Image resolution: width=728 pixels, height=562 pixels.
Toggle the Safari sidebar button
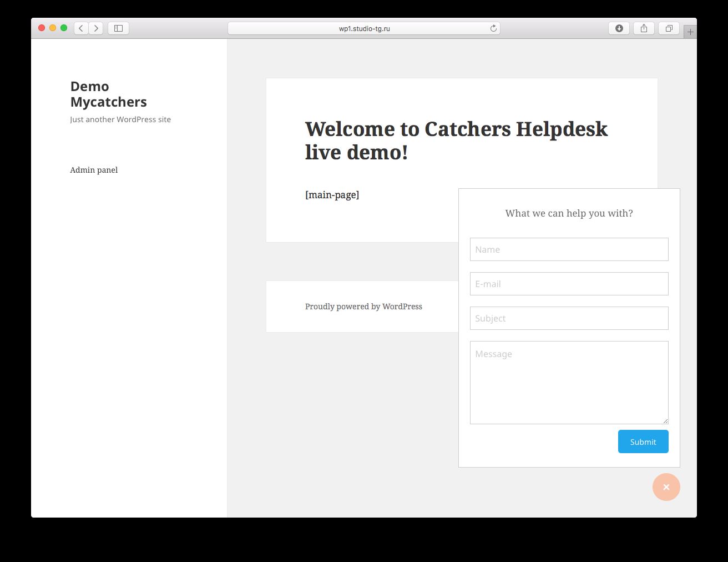(118, 28)
